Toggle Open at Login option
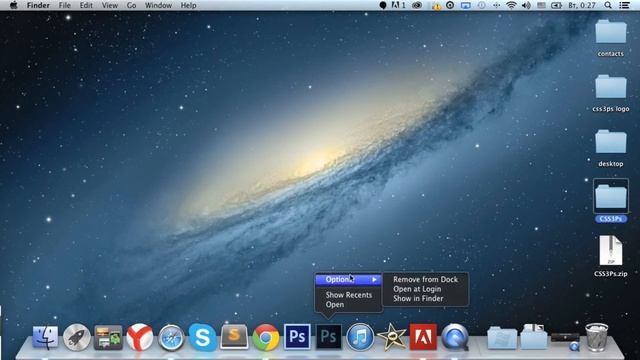Viewport: 640px width, 360px height. click(417, 289)
